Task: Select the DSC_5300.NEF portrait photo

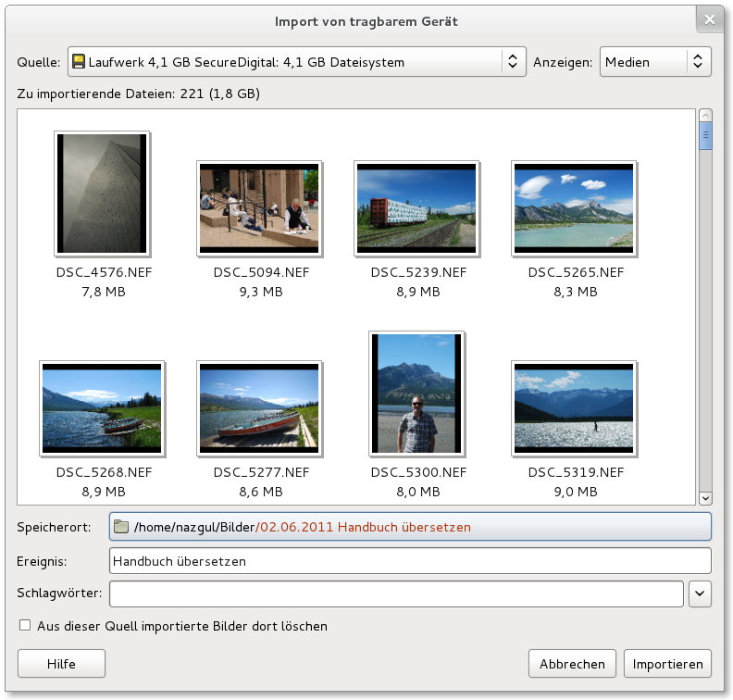Action: click(x=416, y=393)
